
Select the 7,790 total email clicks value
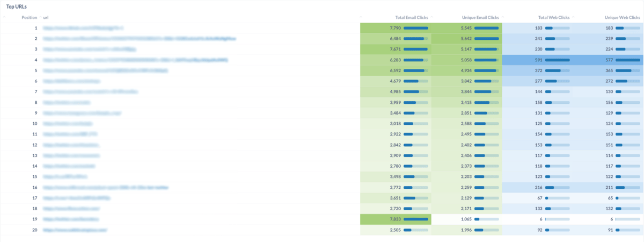394,28
